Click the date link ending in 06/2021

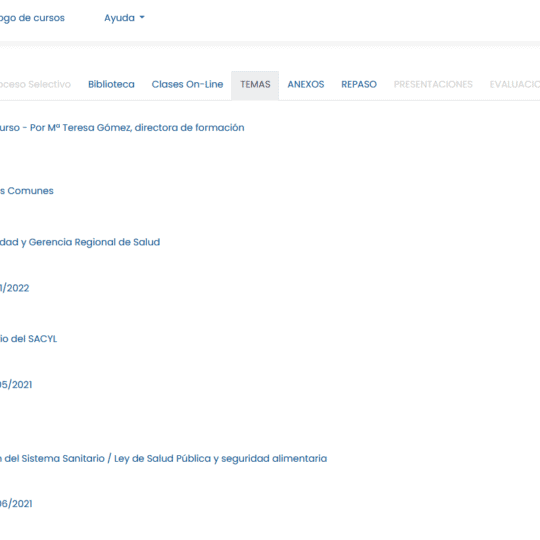click(16, 503)
